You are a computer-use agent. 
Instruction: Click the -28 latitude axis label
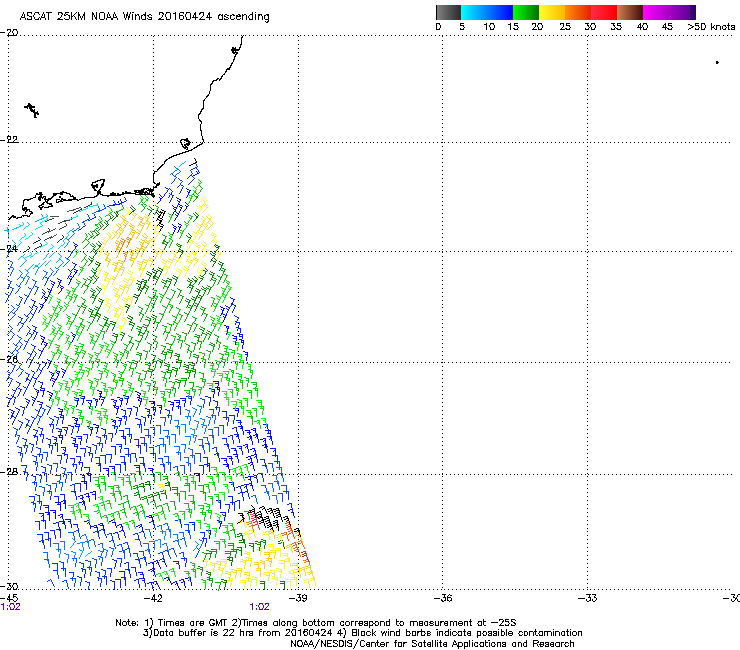[x=9, y=472]
